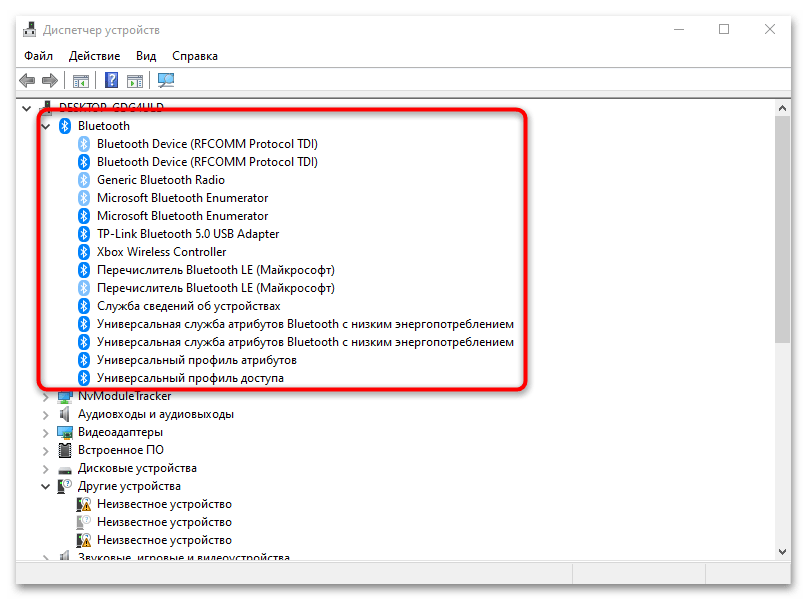The width and height of the screenshot is (807, 600).
Task: Toggle the console tree toolbar icon
Action: point(81,81)
